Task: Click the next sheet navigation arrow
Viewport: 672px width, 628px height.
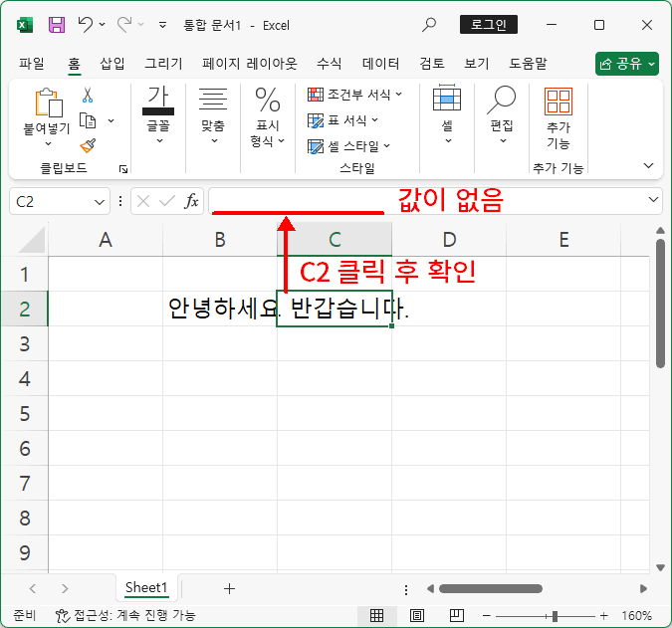Action: [x=65, y=588]
